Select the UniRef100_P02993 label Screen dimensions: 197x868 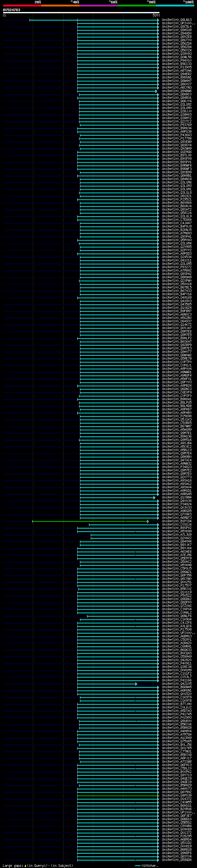pyautogui.click(x=177, y=718)
